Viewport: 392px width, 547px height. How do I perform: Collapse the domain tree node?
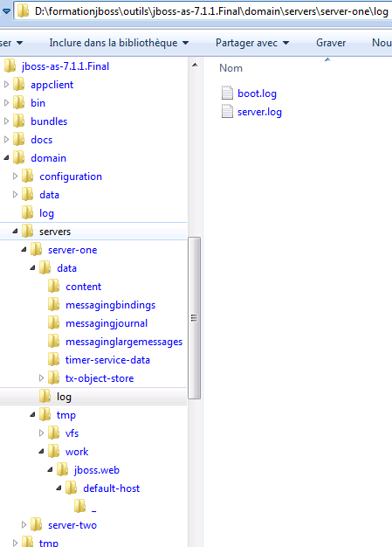(x=6, y=158)
